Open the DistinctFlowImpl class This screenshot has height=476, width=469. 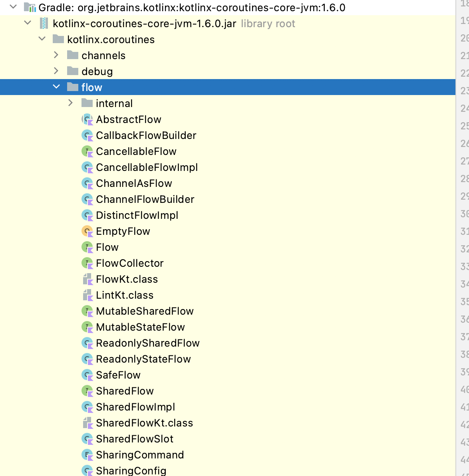coord(137,216)
